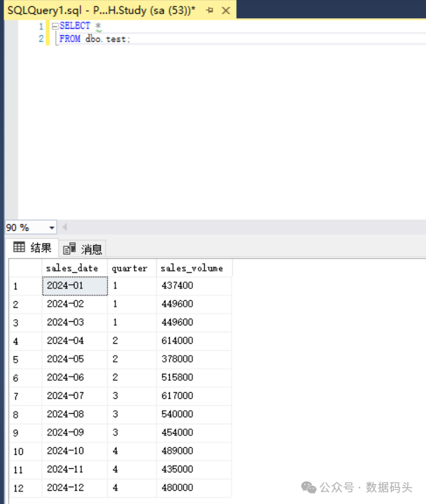Click the SELECT keyword in the editor
Screen dimensions: 426x504
tap(75, 26)
